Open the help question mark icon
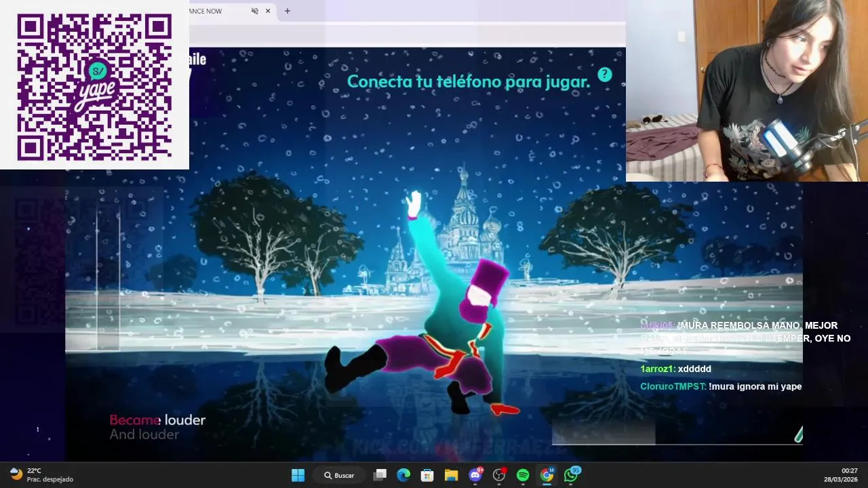This screenshot has height=488, width=868. coord(604,75)
